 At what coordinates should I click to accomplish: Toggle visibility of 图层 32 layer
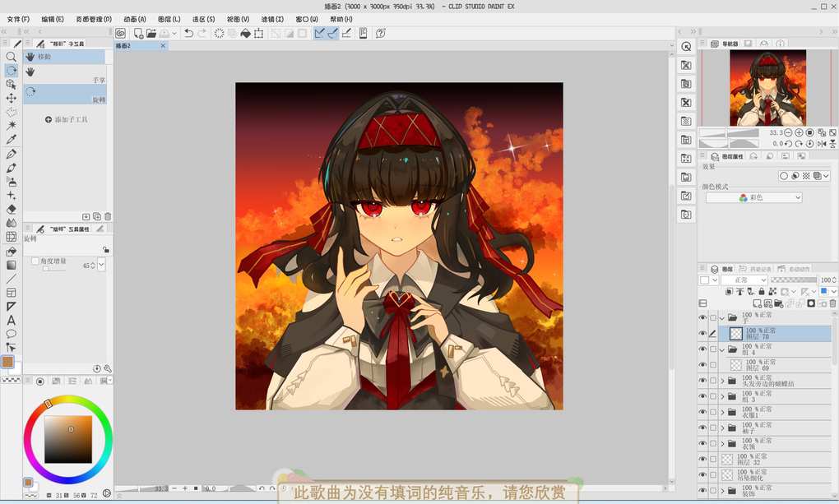click(x=702, y=459)
